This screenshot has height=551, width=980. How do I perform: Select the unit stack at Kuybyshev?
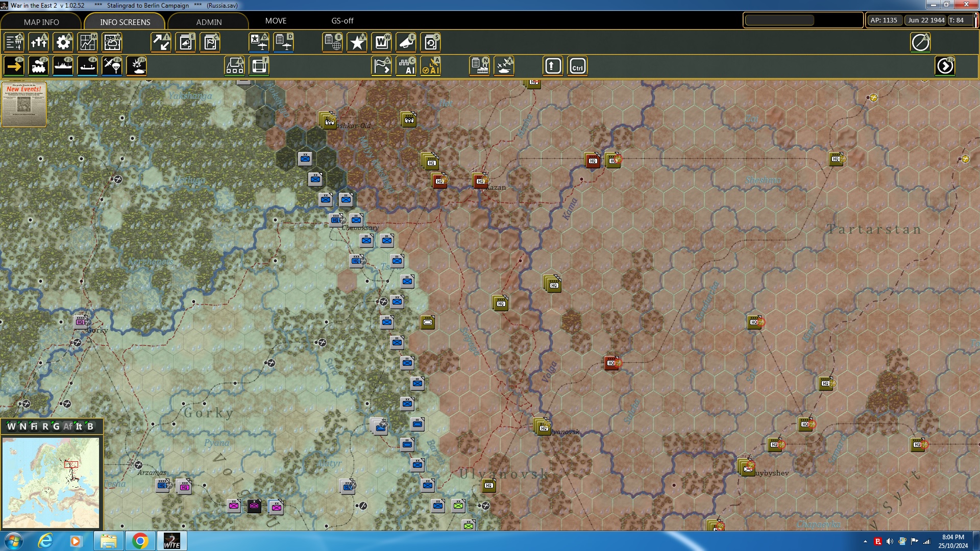pyautogui.click(x=747, y=467)
